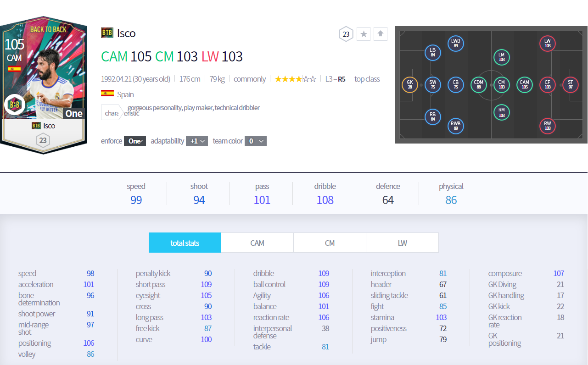Image resolution: width=588 pixels, height=365 pixels.
Task: Click the CAM 105 position circle on pitch
Action: pos(524,85)
